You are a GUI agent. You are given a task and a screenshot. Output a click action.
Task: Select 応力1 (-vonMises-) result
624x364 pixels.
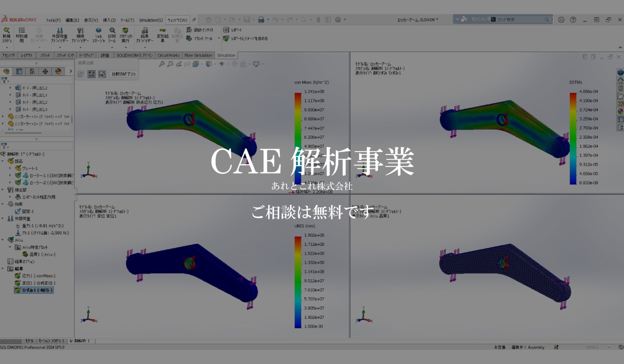(35, 276)
